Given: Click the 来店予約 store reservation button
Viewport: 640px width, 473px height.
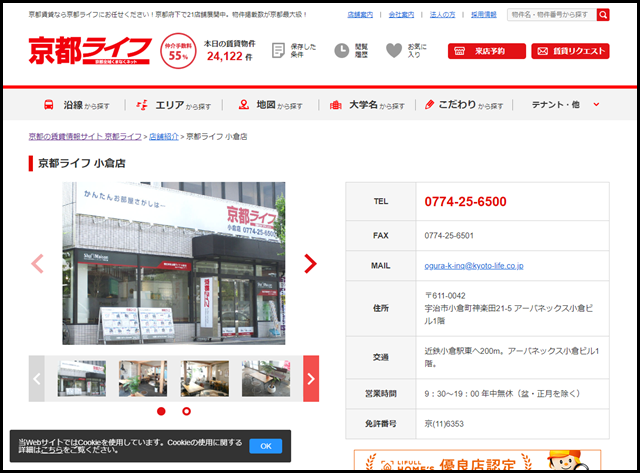Looking at the screenshot, I should point(487,51).
